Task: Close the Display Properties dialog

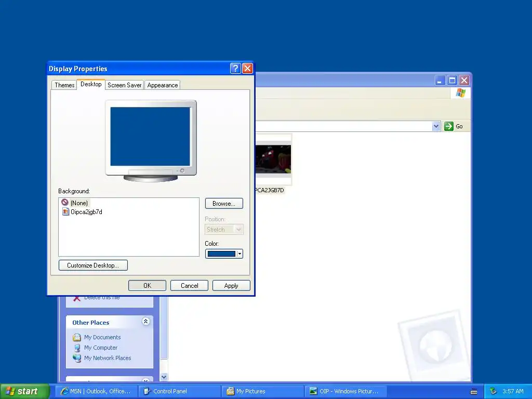Action: coord(248,69)
